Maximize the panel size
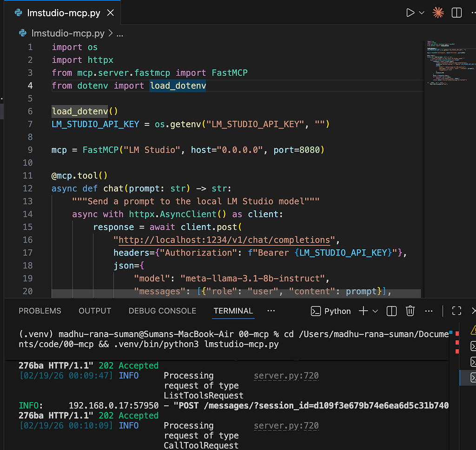Screen dimensions: 476x450 tap(456, 311)
